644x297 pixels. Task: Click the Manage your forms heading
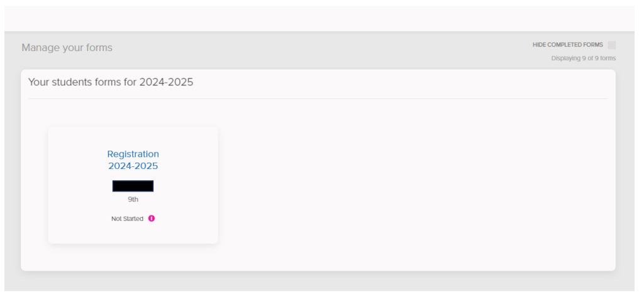pyautogui.click(x=67, y=48)
